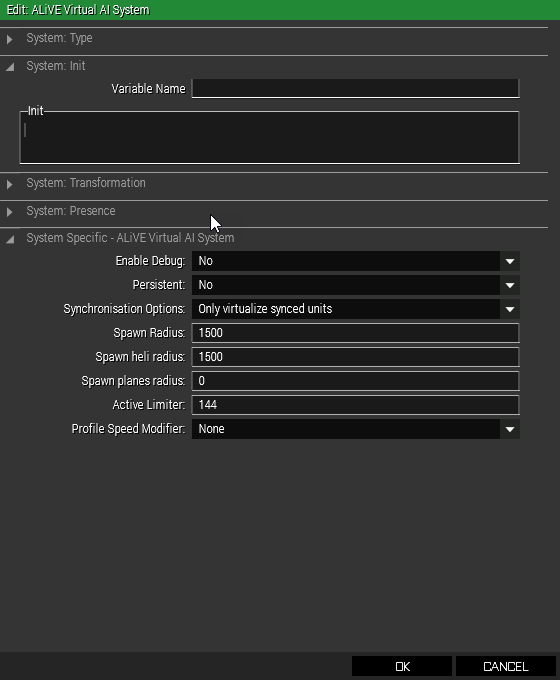Collapse the System Specific ALiVE Virtual AI section
Image resolution: width=560 pixels, height=680 pixels.
10,239
